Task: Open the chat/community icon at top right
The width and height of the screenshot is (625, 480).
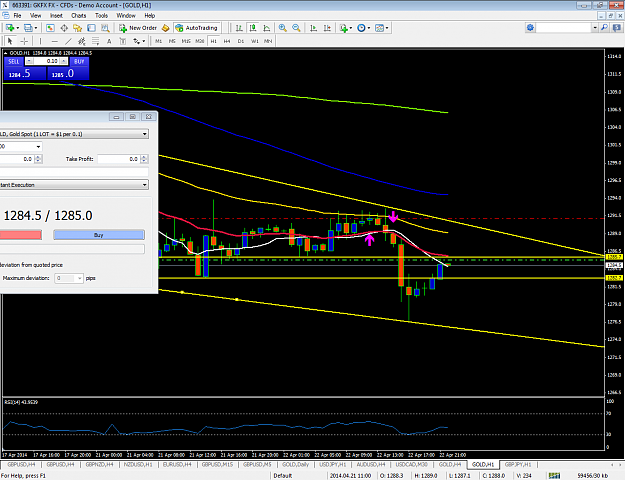Action: [617, 28]
